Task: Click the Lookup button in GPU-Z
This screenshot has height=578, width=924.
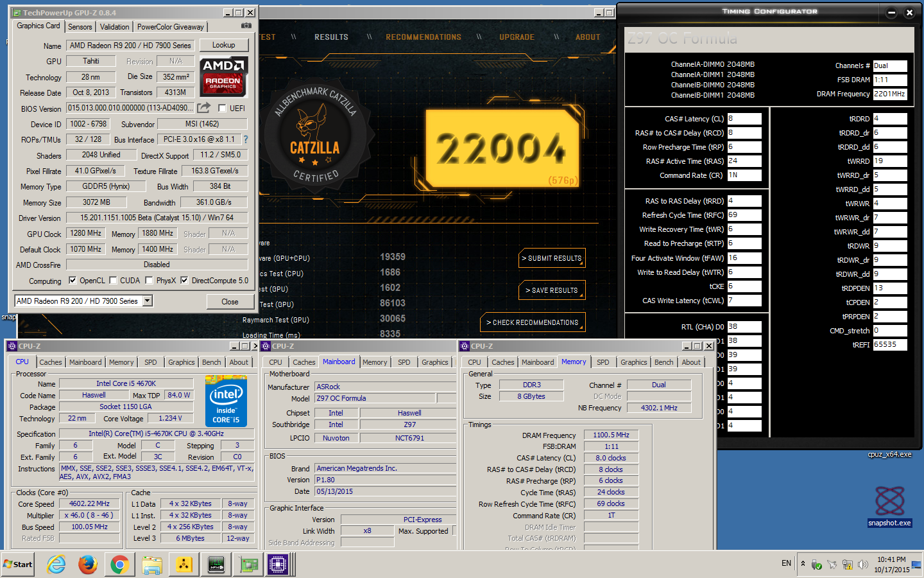Action: point(223,45)
